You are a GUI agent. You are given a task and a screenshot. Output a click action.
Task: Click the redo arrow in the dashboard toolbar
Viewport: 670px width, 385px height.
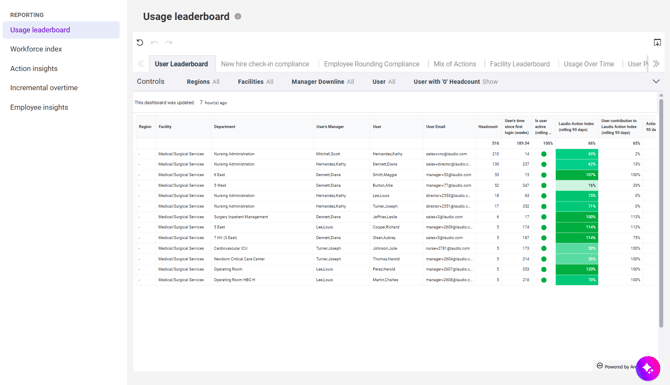(x=169, y=42)
